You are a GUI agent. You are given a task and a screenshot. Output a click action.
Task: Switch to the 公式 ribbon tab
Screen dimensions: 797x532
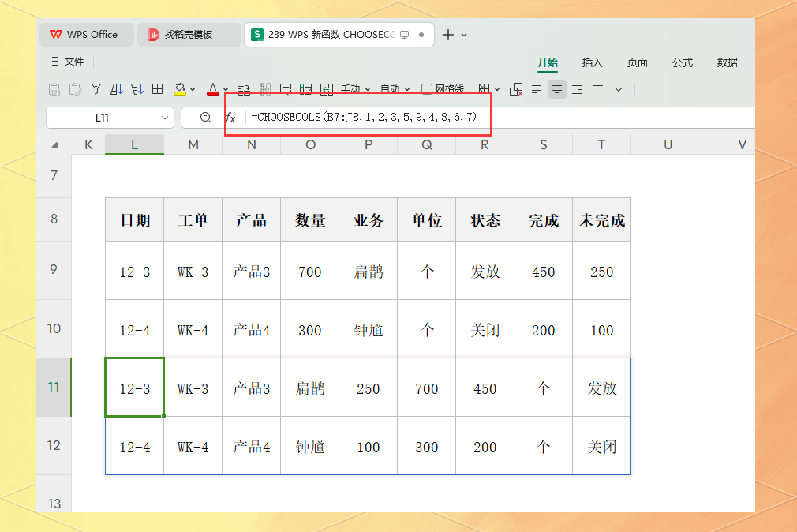coord(682,62)
